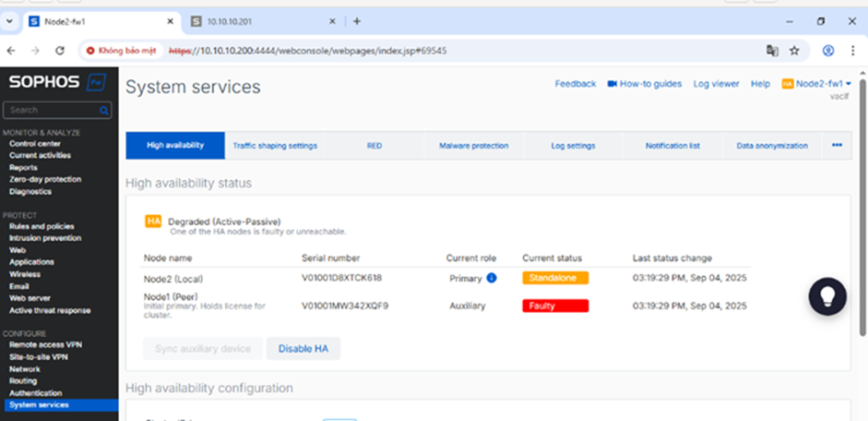Viewport: 868px width, 421px height.
Task: Click the browser address bar URL
Action: tap(307, 51)
